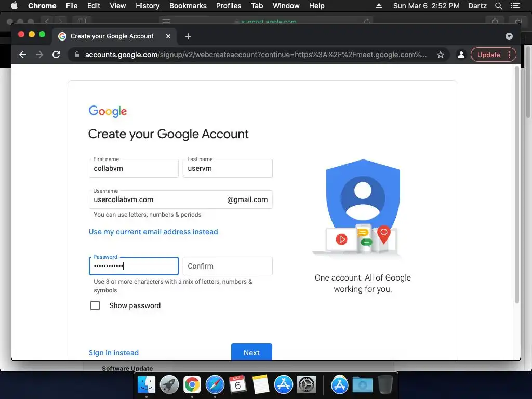Open the tab search dropdown arrow
This screenshot has height=399, width=532.
[509, 36]
